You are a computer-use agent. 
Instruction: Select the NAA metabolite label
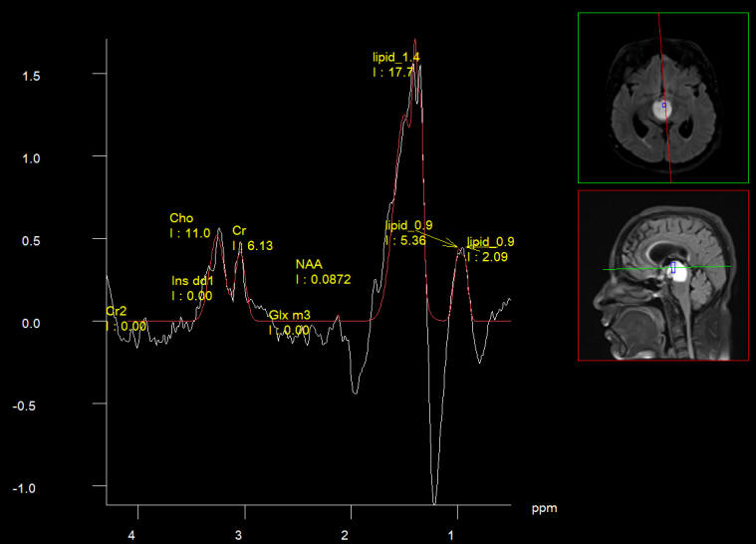tap(310, 265)
